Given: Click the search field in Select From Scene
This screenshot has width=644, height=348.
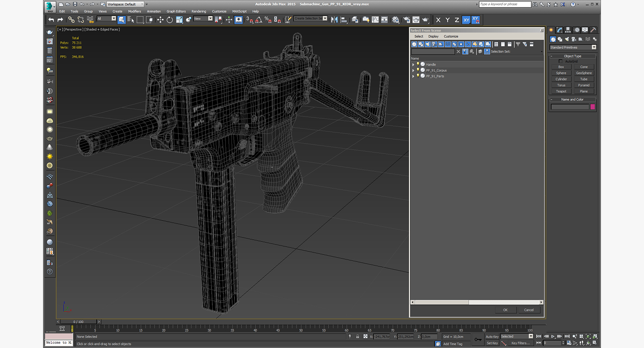Looking at the screenshot, I should tap(433, 51).
